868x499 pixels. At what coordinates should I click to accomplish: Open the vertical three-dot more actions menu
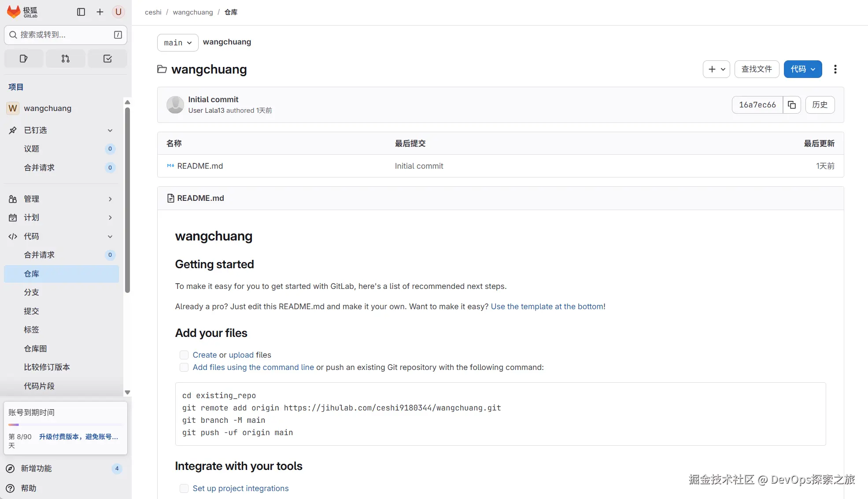click(835, 69)
